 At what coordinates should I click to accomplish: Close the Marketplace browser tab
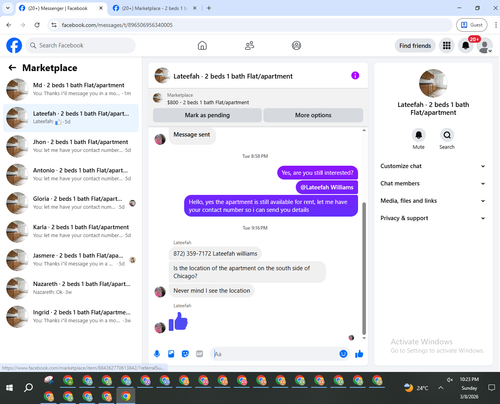195,8
